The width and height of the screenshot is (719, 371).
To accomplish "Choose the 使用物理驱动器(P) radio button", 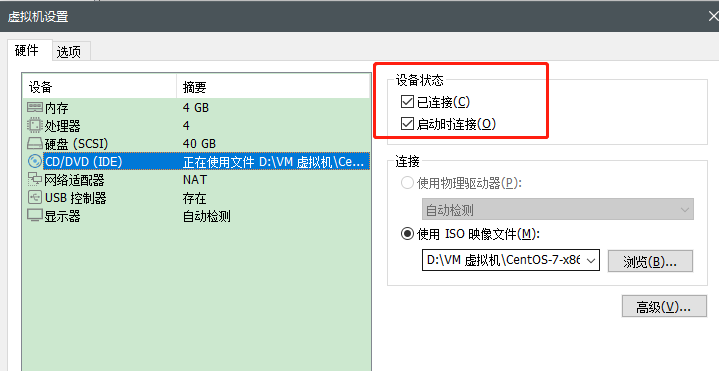I will (407, 183).
